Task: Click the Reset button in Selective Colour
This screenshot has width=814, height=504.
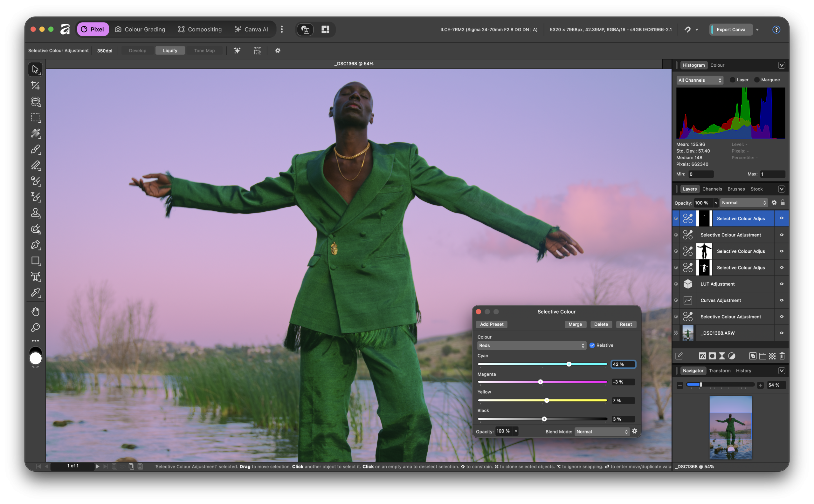Action: click(625, 324)
